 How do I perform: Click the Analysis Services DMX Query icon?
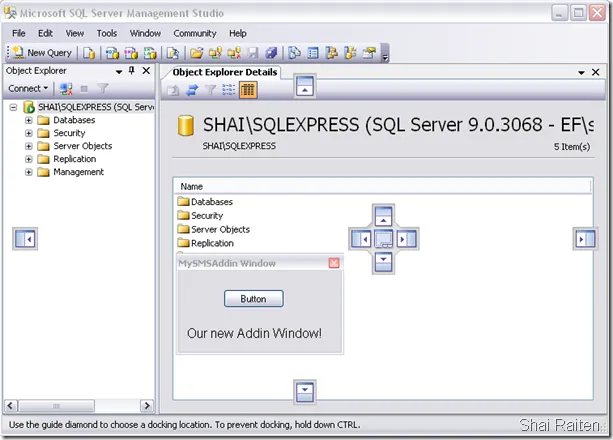(x=131, y=53)
